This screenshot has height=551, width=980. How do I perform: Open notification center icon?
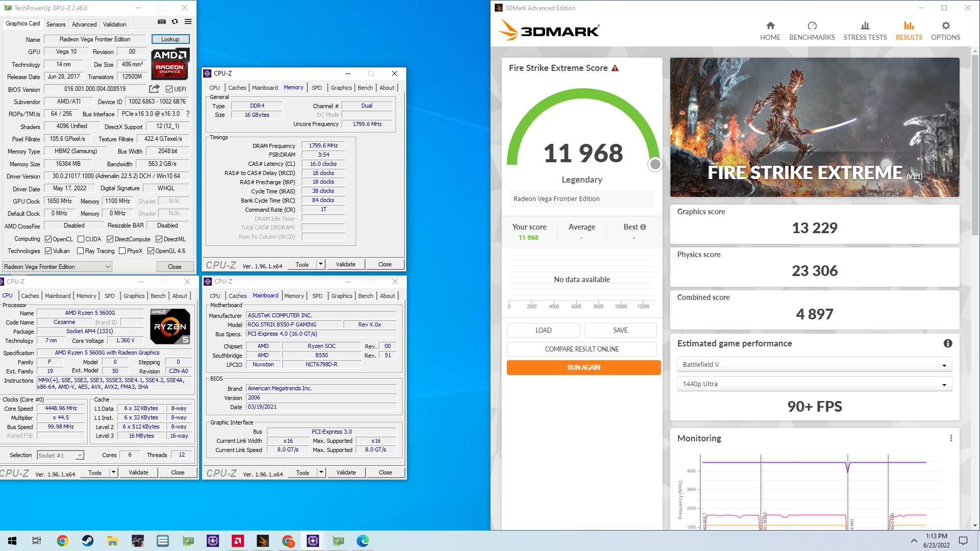tap(963, 541)
